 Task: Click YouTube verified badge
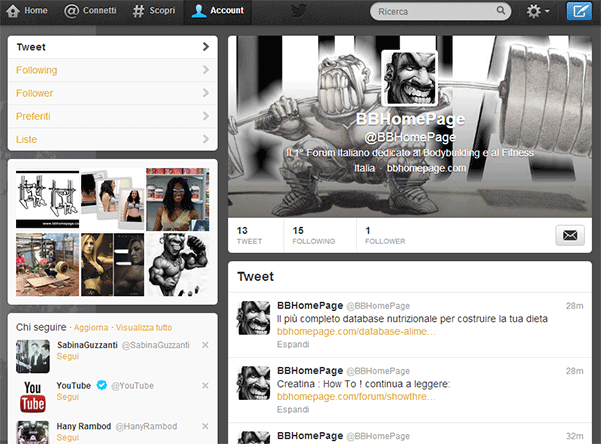(x=102, y=385)
